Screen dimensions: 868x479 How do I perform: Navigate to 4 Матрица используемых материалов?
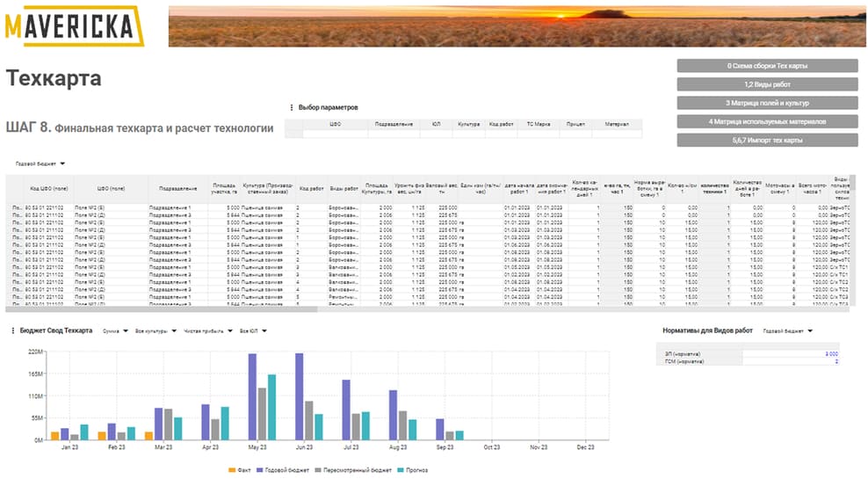767,121
